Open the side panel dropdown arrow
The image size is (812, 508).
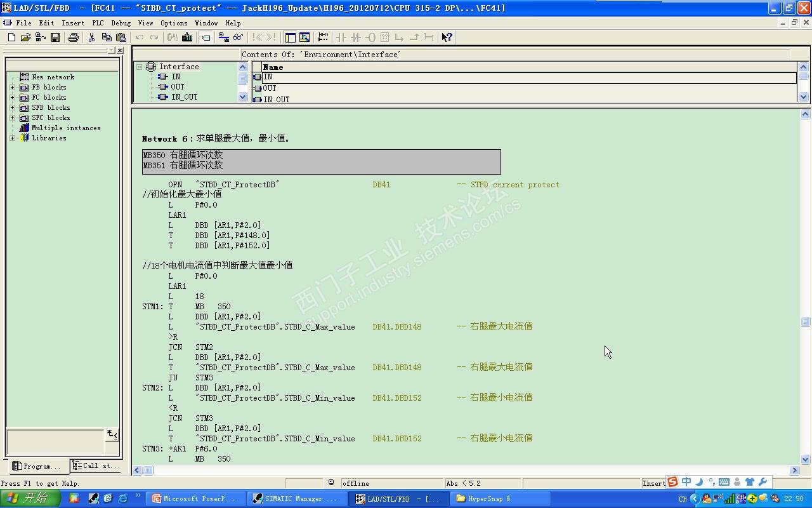112,50
